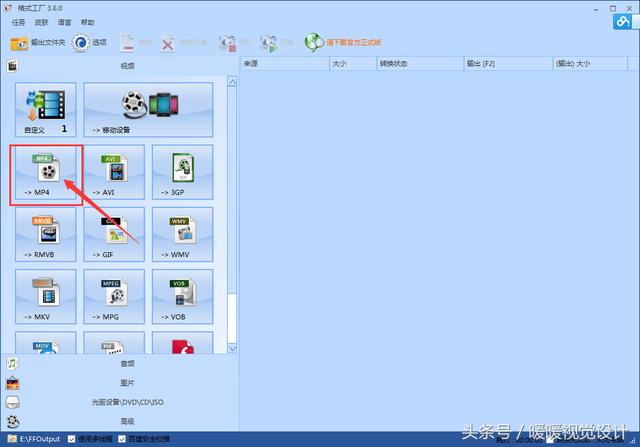Select the -> MPG conversion tile

[114, 297]
